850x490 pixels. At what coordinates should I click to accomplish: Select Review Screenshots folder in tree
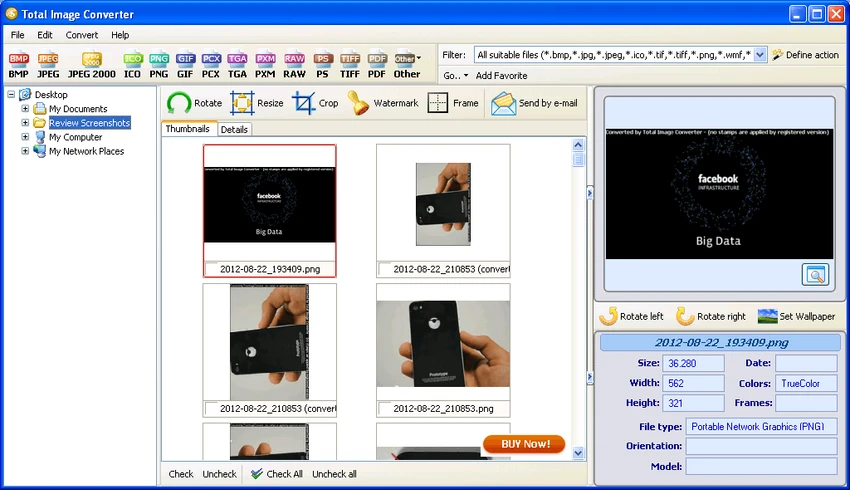[89, 123]
